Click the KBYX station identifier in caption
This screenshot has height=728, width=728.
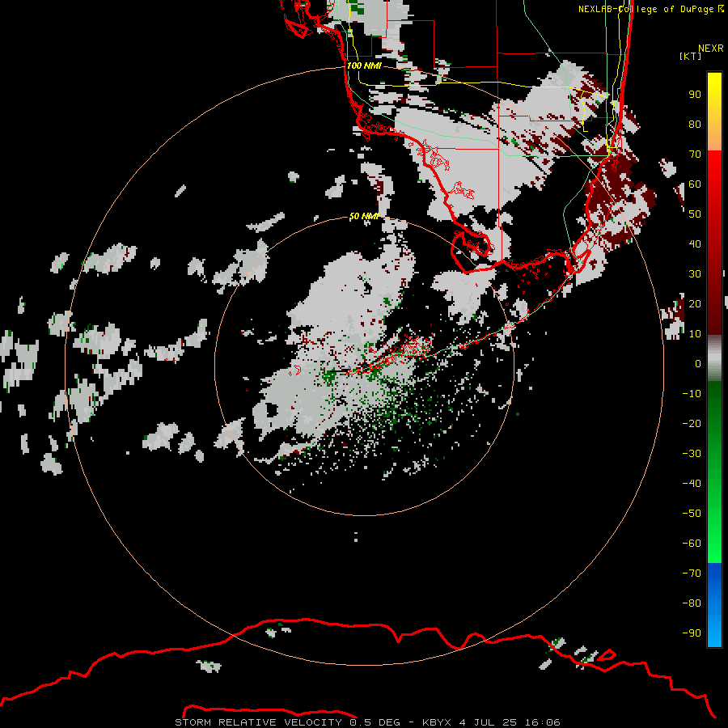coord(437,722)
